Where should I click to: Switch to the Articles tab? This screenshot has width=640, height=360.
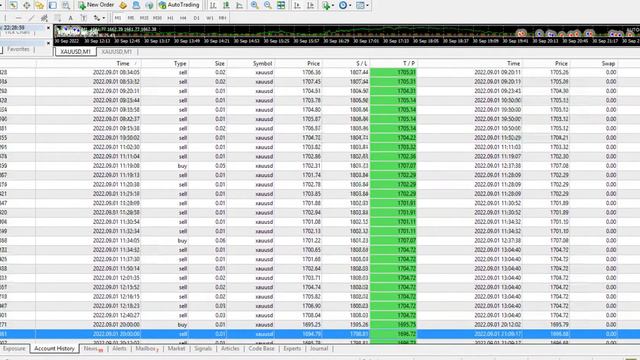point(230,349)
